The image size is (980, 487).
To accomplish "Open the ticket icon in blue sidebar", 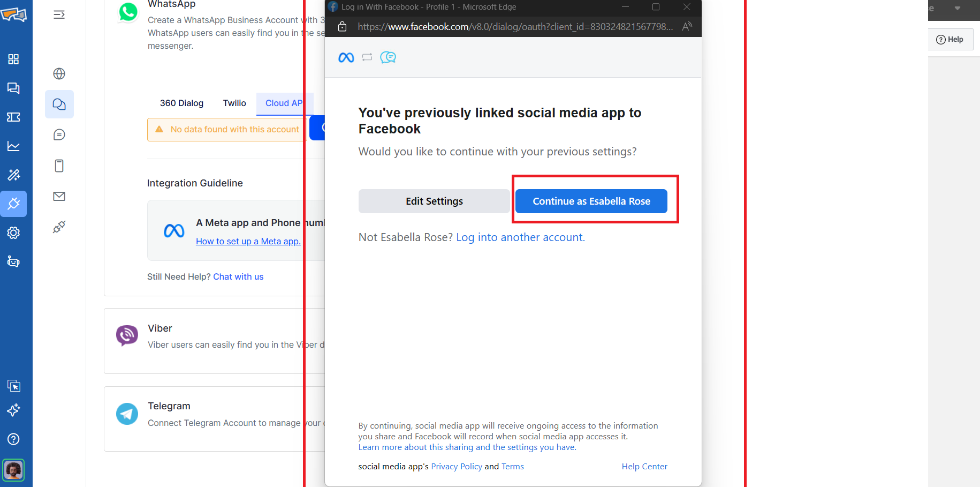I will 13,117.
